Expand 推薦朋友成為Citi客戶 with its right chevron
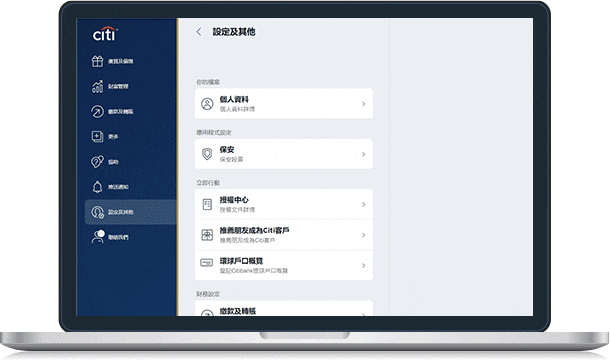The image size is (610, 360). pyautogui.click(x=364, y=235)
